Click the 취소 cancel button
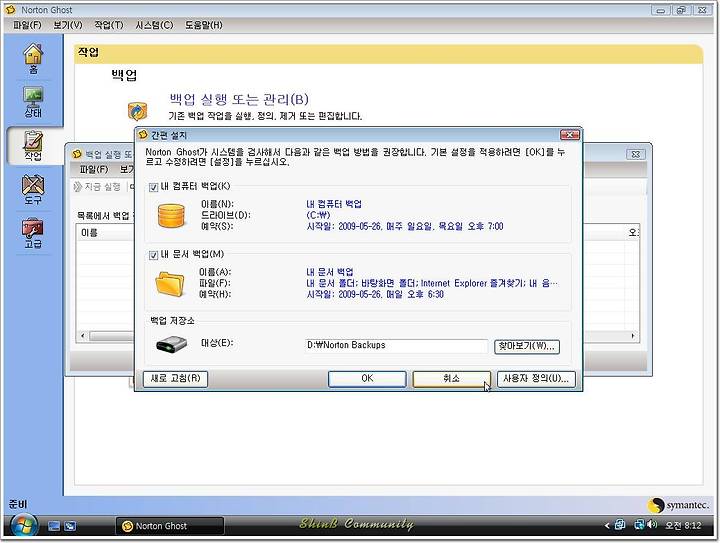The image size is (720, 543). tap(451, 379)
